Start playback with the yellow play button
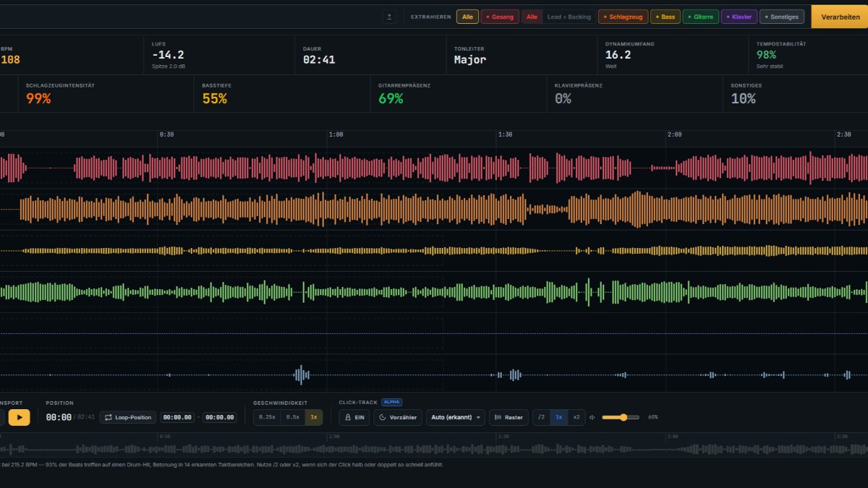 (x=19, y=417)
